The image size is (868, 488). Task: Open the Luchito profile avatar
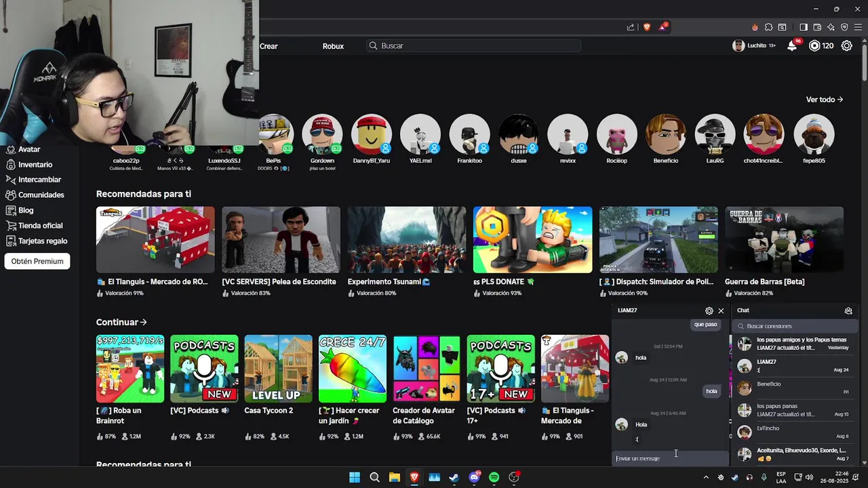pos(738,45)
